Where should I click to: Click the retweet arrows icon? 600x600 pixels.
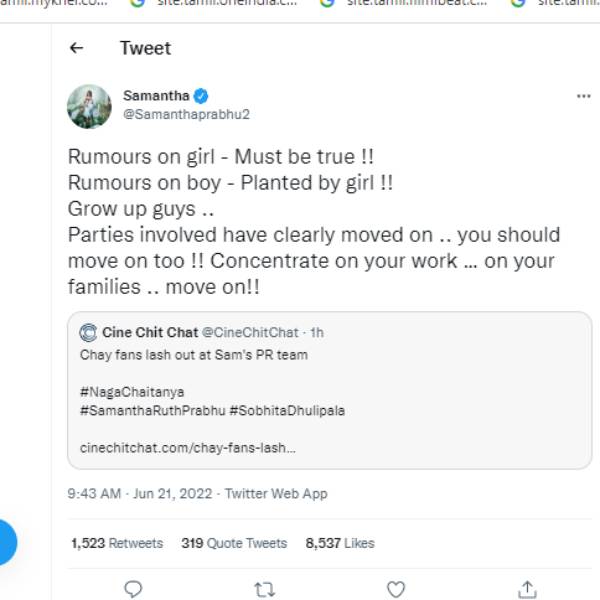click(264, 589)
